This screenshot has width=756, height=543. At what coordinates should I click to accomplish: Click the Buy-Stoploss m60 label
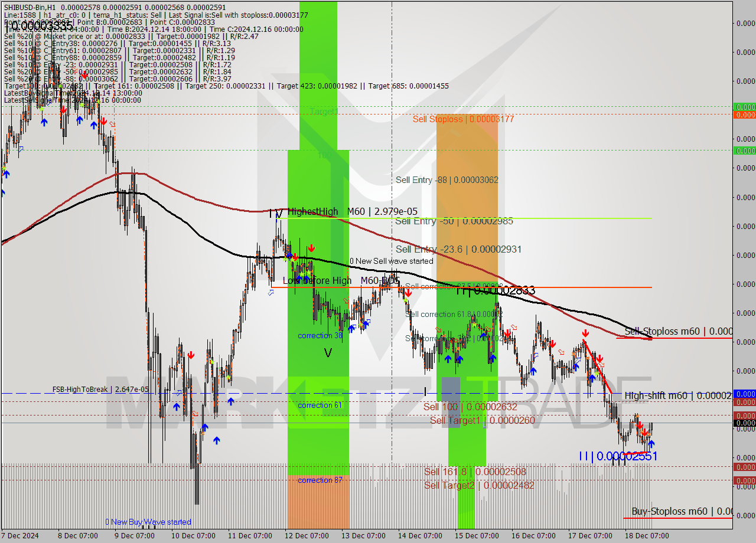click(682, 511)
